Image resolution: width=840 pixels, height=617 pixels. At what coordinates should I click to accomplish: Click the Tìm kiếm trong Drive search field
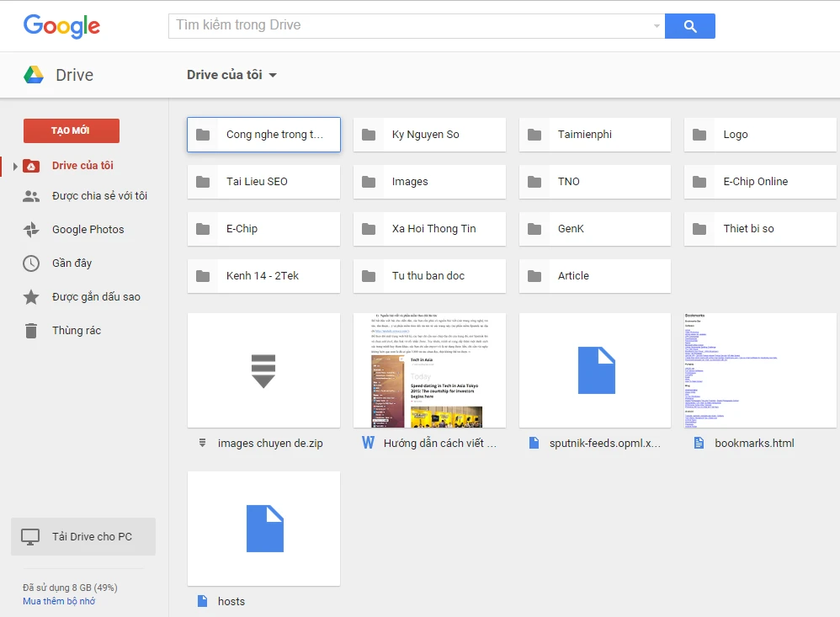pos(411,26)
